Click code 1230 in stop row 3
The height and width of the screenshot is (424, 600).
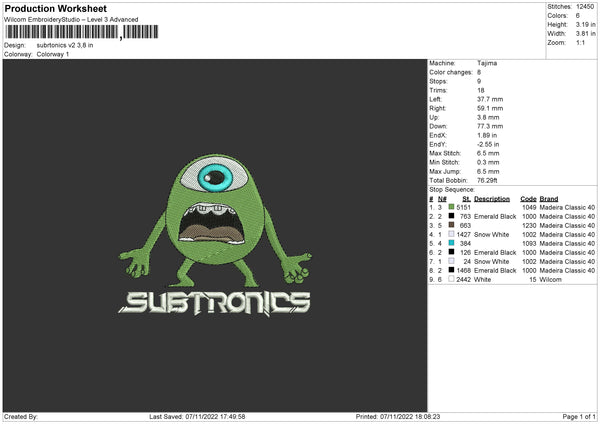coord(529,225)
